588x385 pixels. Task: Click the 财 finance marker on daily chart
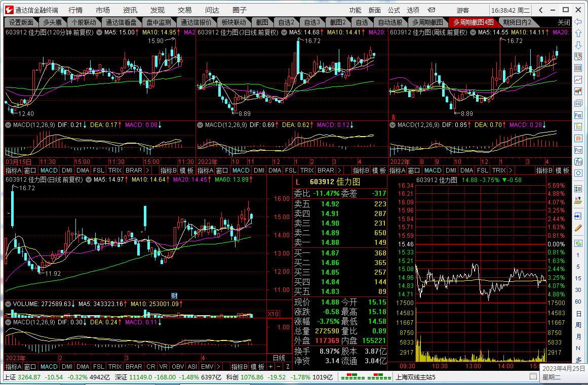pyautogui.click(x=174, y=296)
